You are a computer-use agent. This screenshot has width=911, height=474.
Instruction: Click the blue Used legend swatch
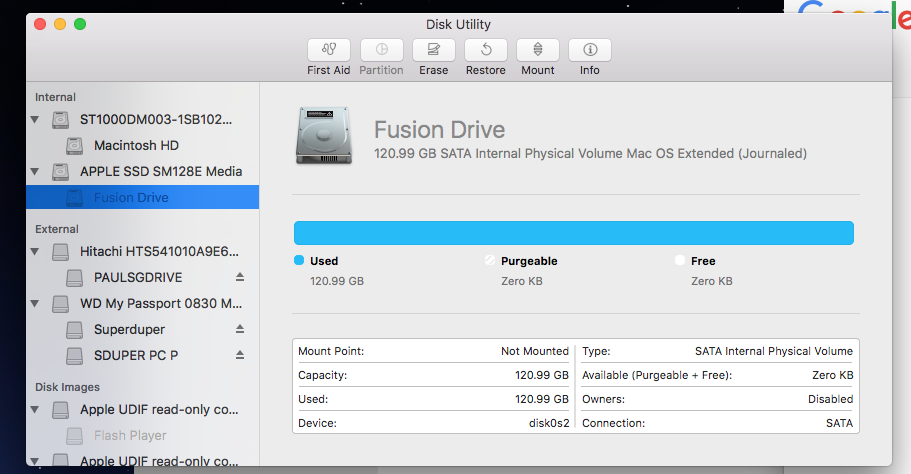[299, 260]
